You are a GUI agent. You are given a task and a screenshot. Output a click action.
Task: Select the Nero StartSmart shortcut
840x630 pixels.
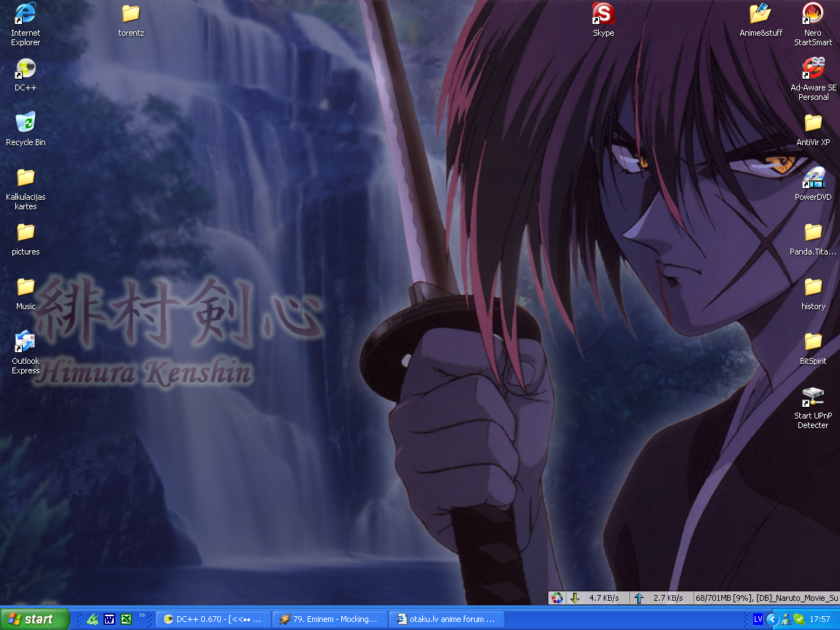[x=813, y=24]
